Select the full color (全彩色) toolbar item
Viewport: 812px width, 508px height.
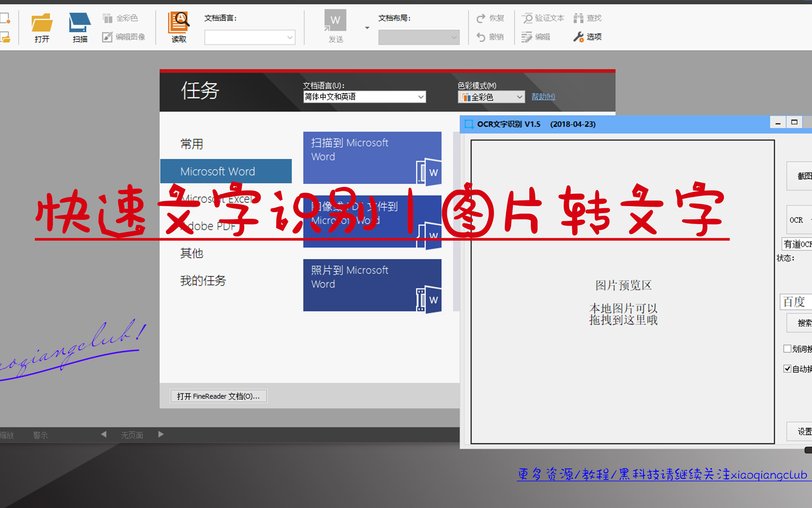click(120, 18)
